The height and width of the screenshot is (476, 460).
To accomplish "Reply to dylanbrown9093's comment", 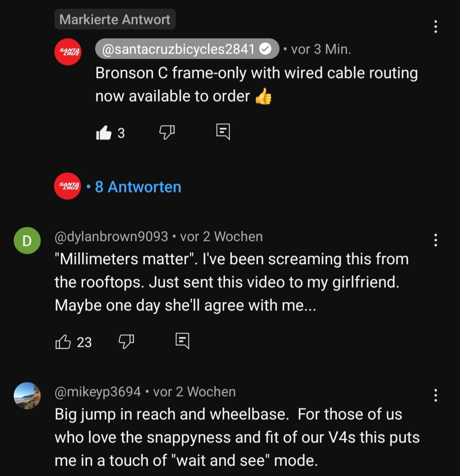I will coord(182,341).
